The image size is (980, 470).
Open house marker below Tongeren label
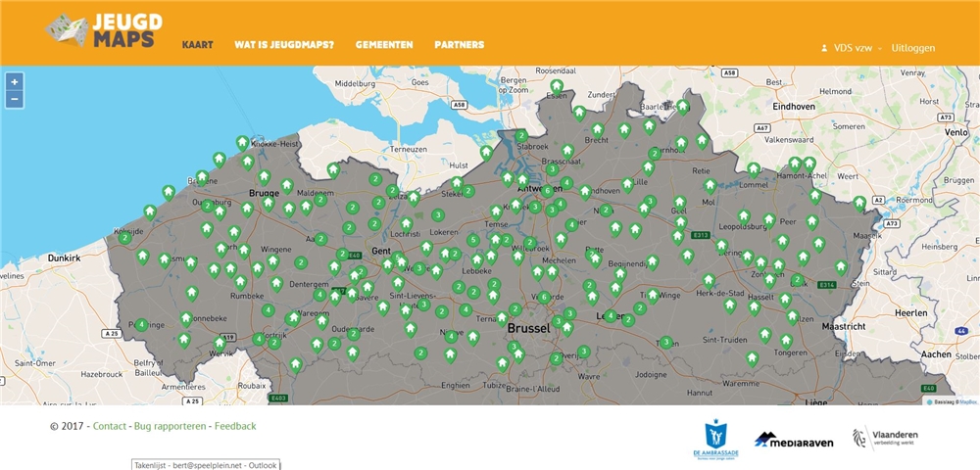(x=752, y=359)
